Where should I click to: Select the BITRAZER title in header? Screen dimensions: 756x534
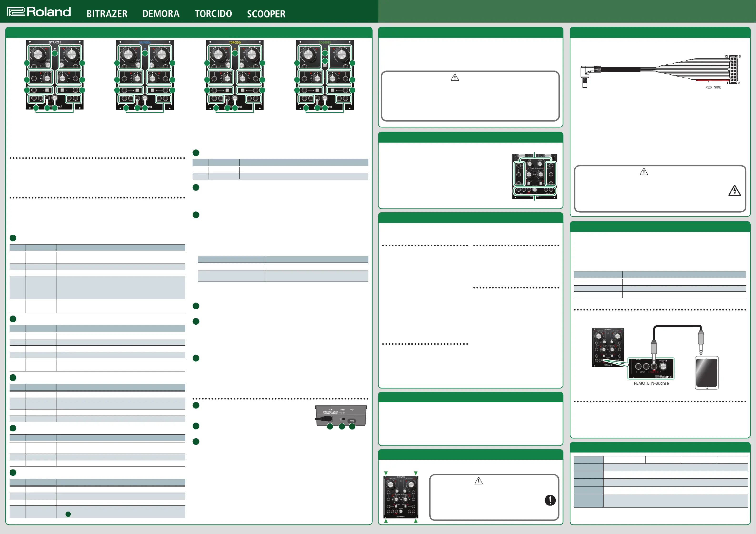tap(107, 14)
